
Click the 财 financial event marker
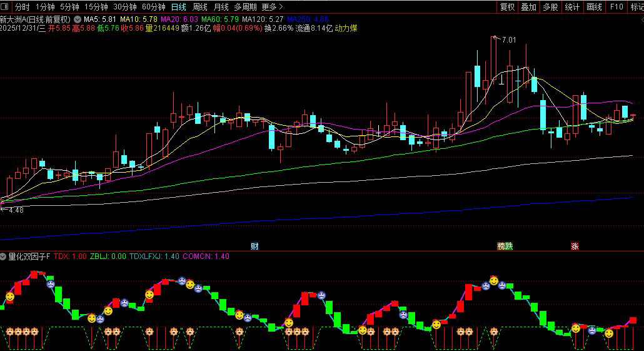pyautogui.click(x=254, y=246)
